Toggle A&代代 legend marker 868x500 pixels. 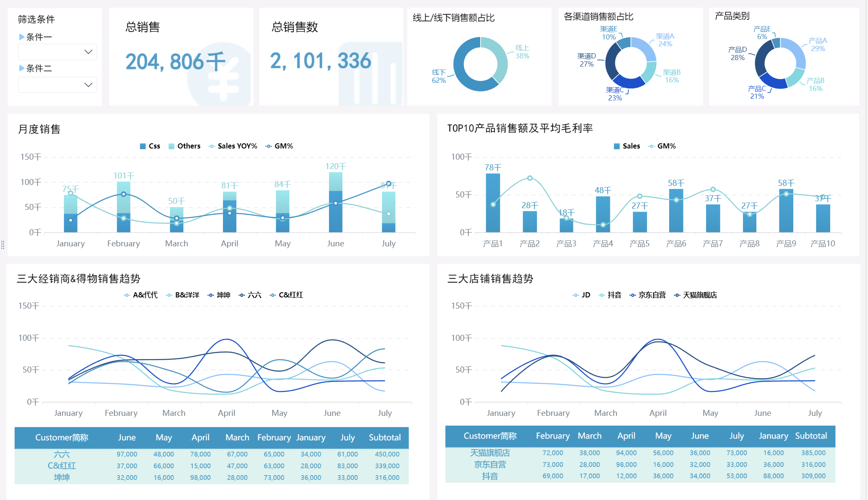pos(127,295)
